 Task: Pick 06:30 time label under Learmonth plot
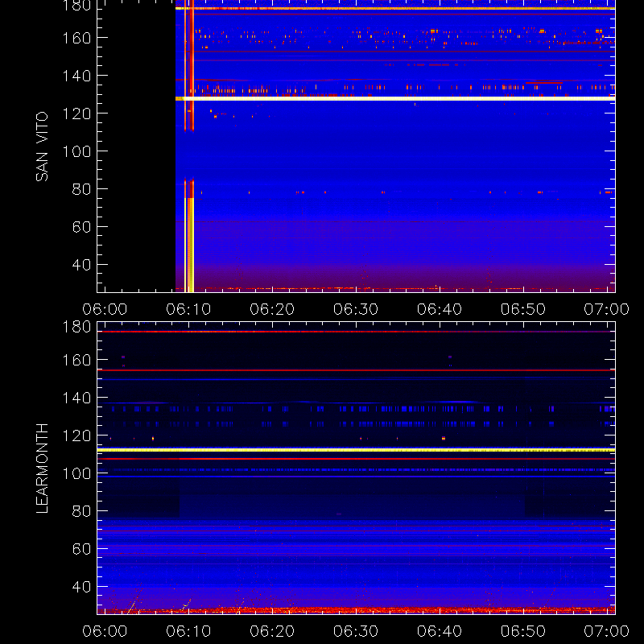356,631
